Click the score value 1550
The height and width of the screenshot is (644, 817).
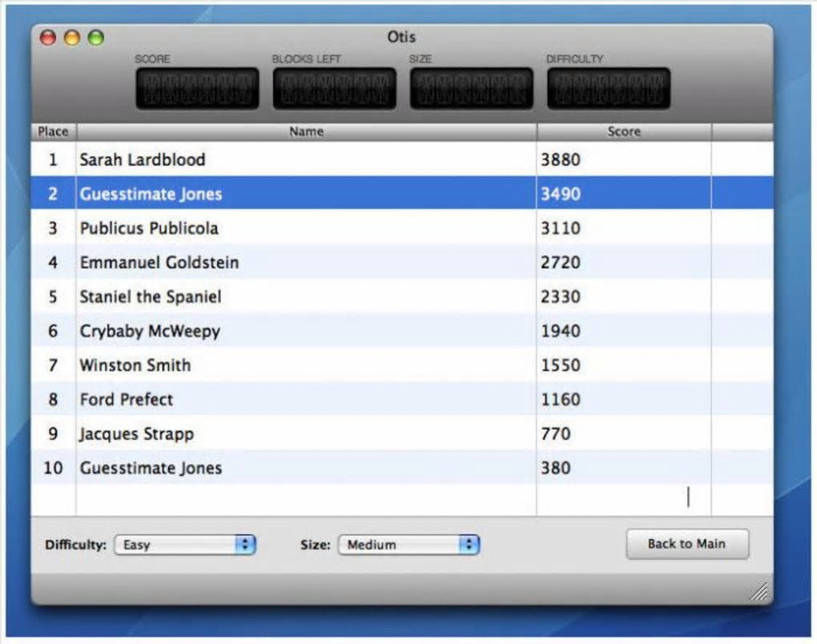561,365
